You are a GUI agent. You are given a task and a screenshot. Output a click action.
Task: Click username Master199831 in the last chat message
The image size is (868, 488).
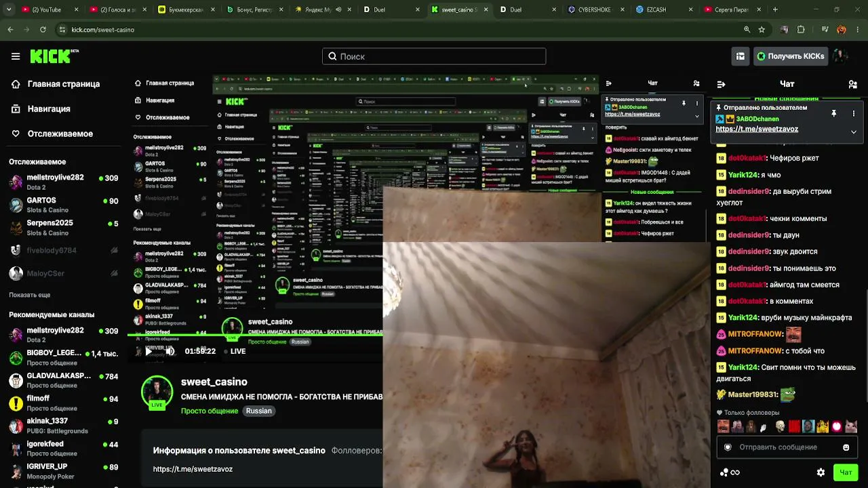coord(753,394)
